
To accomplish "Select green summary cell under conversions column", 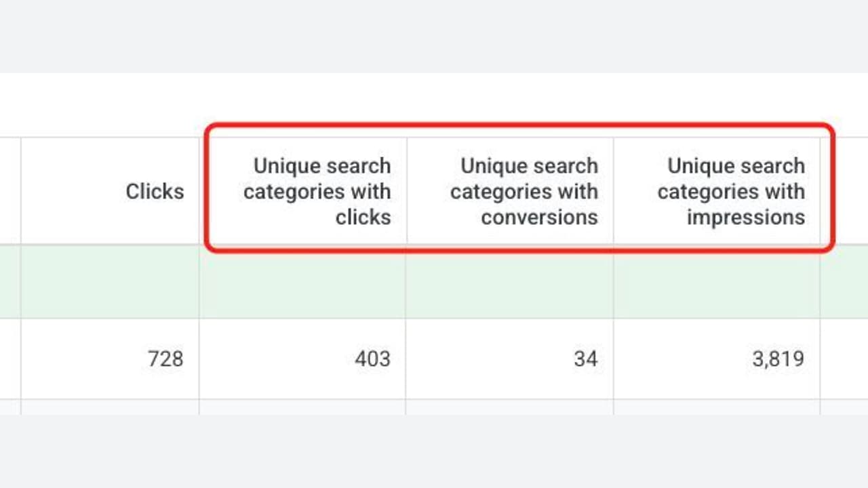I will [509, 281].
